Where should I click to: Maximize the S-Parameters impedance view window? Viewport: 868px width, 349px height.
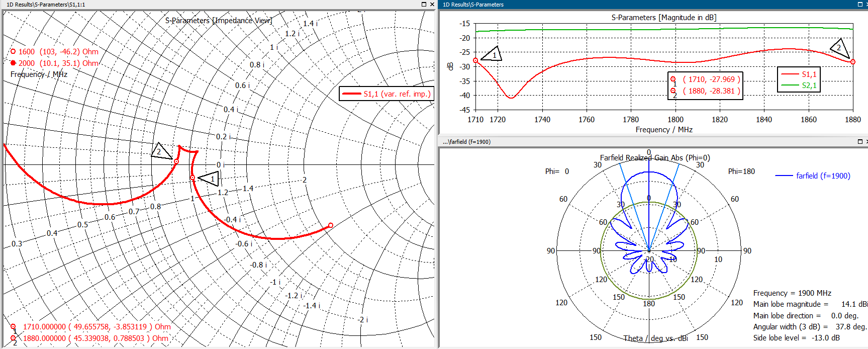tap(424, 4)
